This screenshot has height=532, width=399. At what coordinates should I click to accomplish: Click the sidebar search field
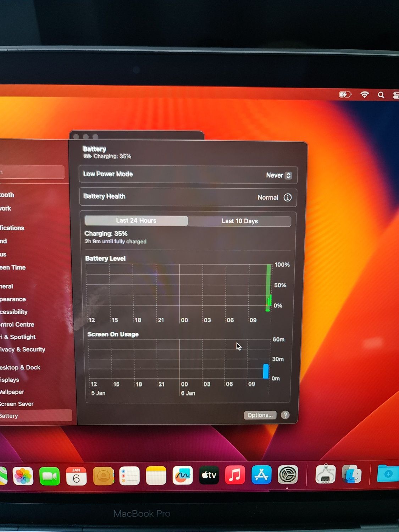point(32,172)
